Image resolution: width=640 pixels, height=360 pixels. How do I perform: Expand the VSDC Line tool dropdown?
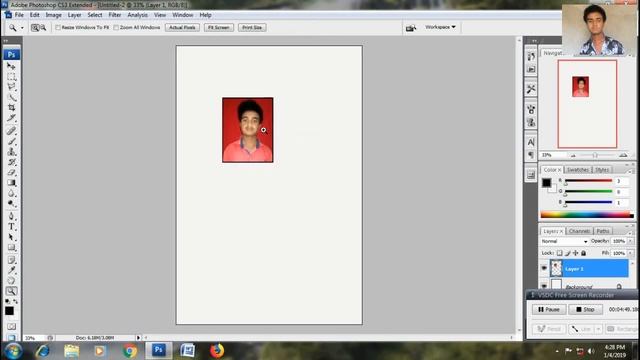tap(598, 329)
